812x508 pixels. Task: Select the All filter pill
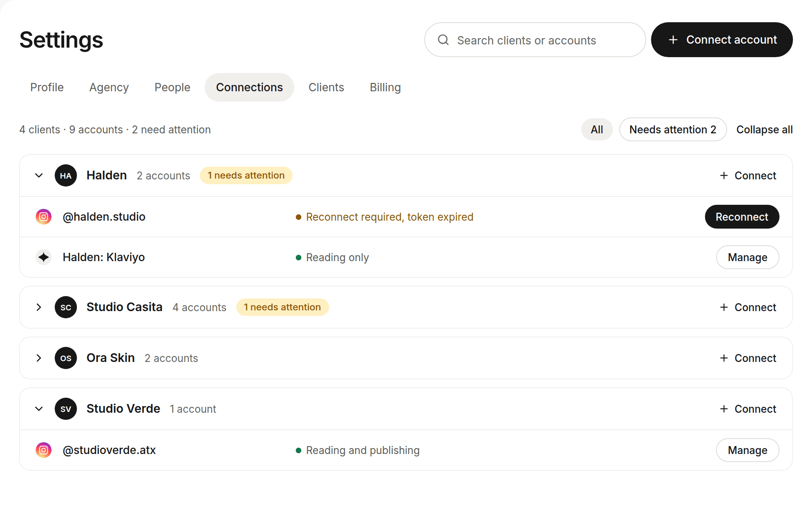coord(597,129)
